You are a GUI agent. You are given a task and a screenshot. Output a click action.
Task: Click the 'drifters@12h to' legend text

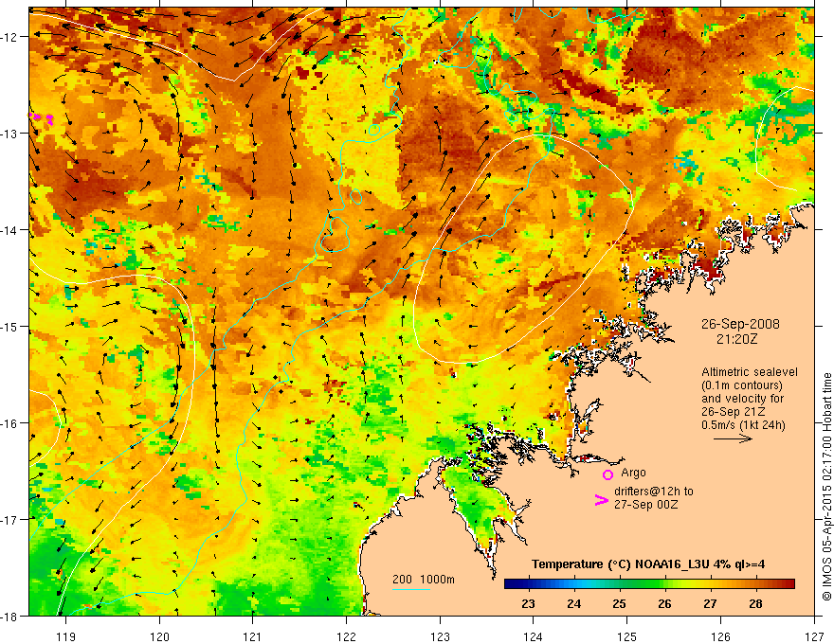(x=654, y=492)
